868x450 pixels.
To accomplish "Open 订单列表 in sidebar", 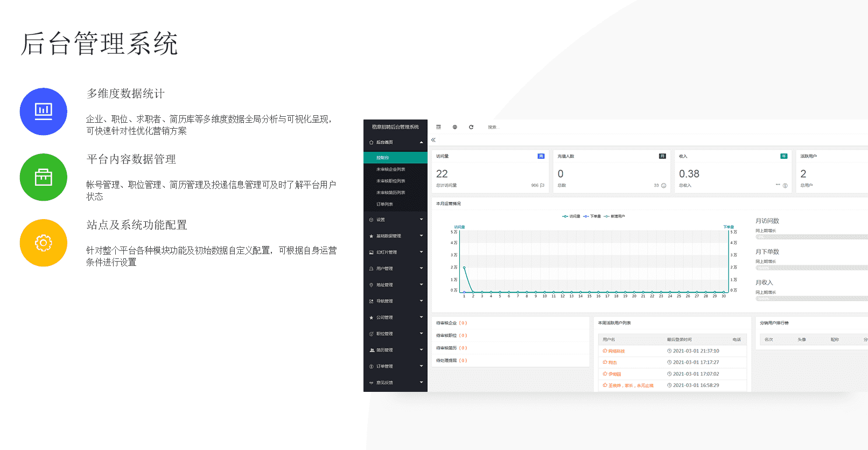I will click(395, 205).
